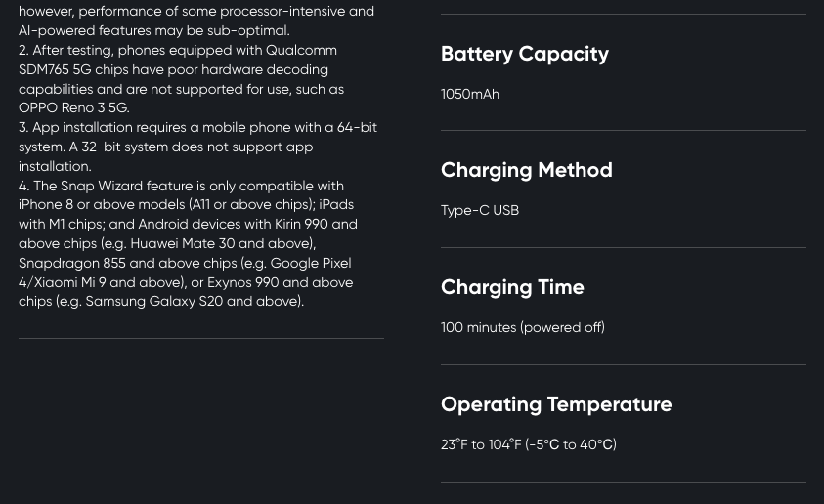
Task: Click the 23°F to 104°F temperature range
Action: pyautogui.click(x=529, y=444)
